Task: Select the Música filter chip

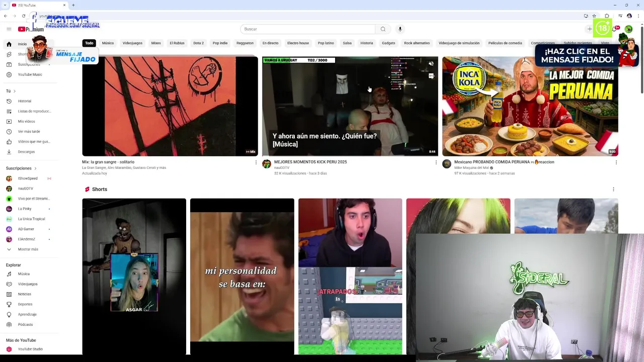Action: [x=108, y=43]
